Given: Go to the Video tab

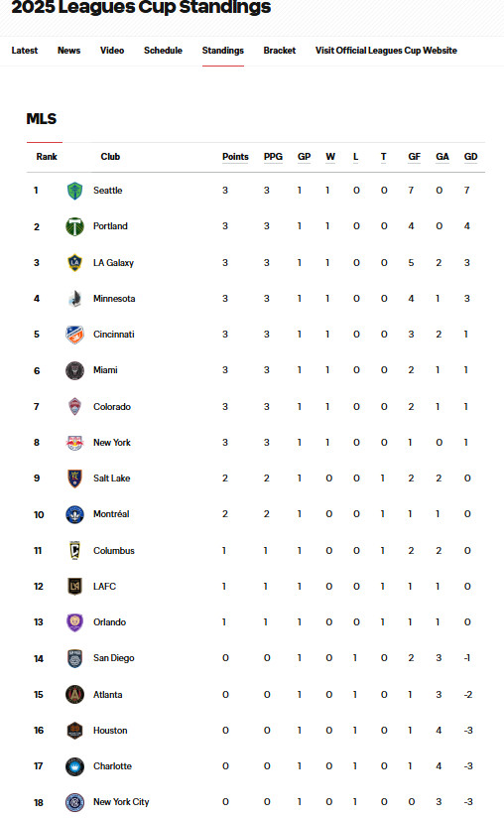Looking at the screenshot, I should point(112,51).
